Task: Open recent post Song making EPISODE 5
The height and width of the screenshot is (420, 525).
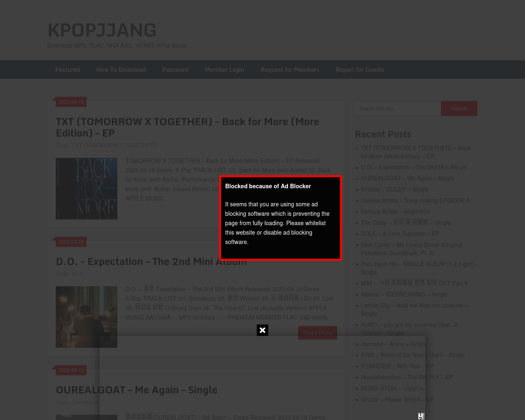Action: point(415,201)
